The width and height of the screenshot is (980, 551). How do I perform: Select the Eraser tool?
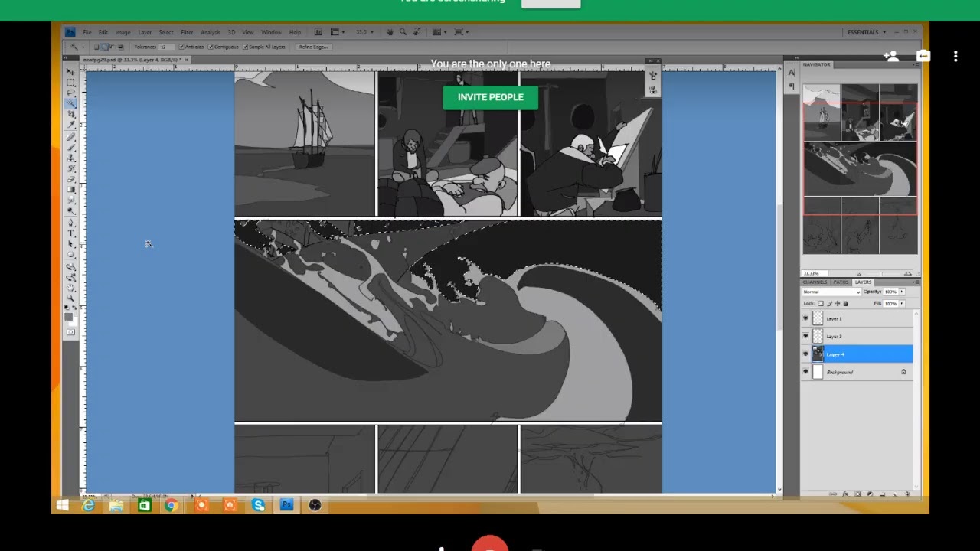coord(71,178)
